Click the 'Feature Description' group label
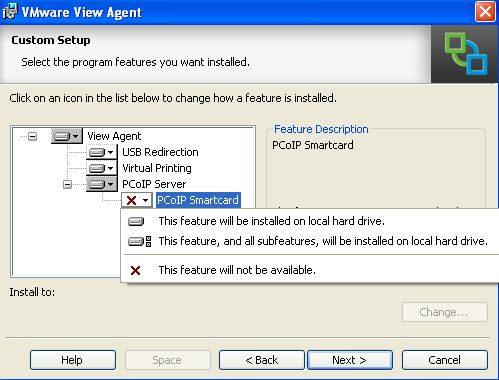This screenshot has width=499, height=380. click(321, 129)
